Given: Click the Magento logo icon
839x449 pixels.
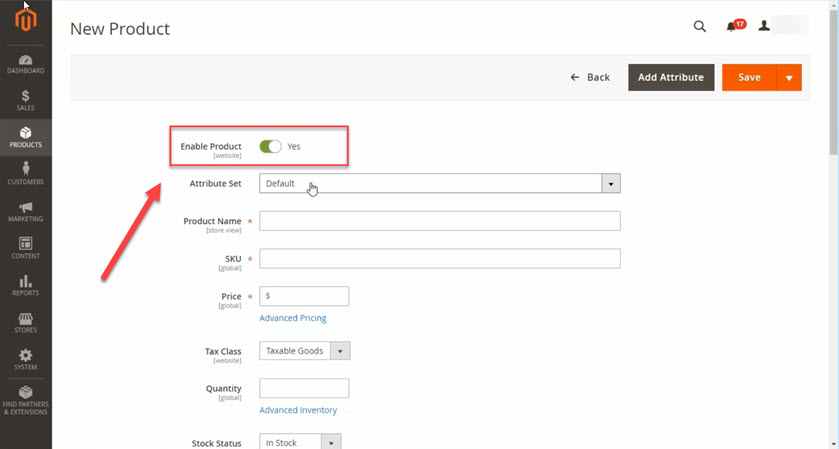Looking at the screenshot, I should coord(26,20).
